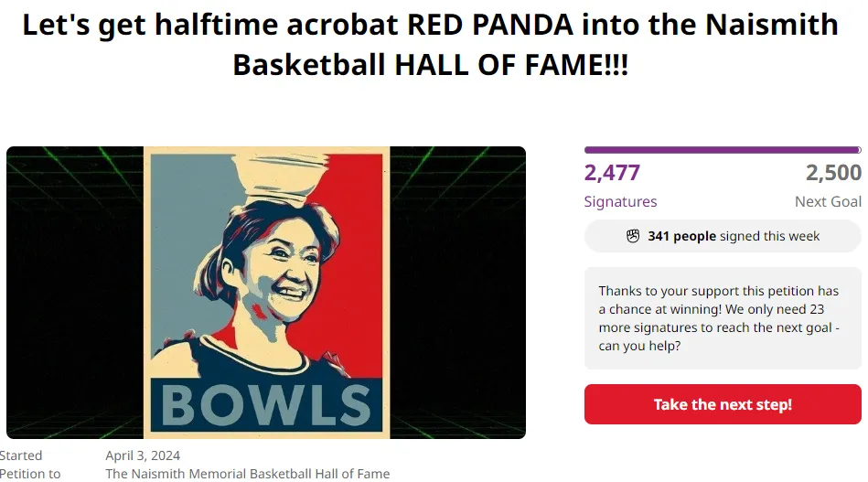
Task: Click the "Next Goal" label
Action: (x=828, y=201)
